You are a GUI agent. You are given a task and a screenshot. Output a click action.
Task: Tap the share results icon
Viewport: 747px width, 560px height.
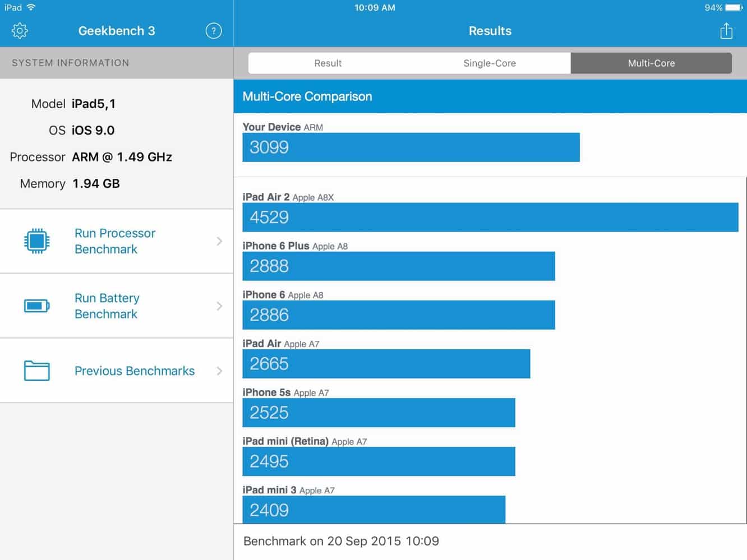tap(726, 30)
